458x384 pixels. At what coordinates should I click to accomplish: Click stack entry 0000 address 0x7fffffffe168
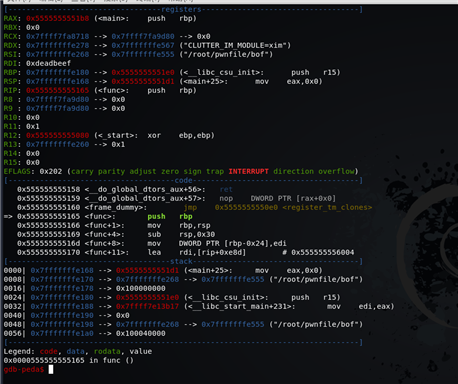point(62,270)
